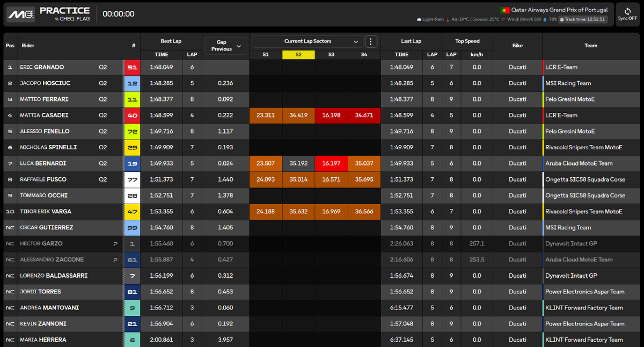Click the pit P marker for Alessandro Zaccone
The height and width of the screenshot is (347, 644).
(x=115, y=259)
